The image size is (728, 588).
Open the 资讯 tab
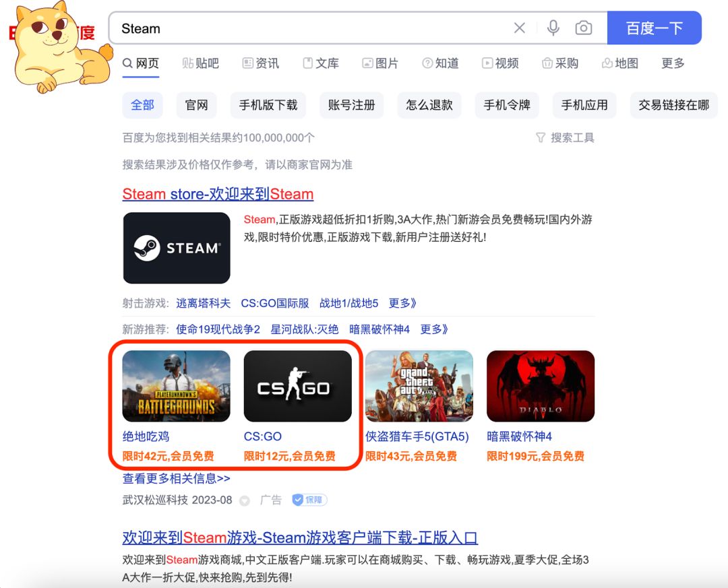tap(261, 63)
